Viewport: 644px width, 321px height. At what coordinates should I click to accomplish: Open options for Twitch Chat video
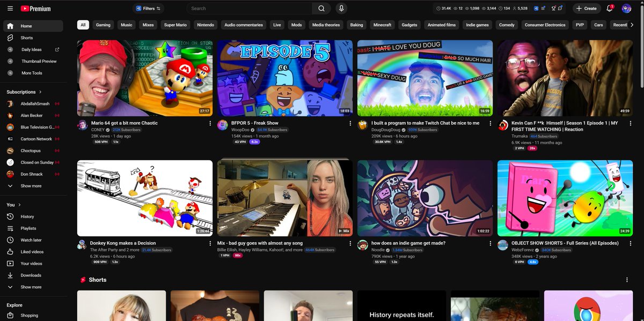point(490,123)
